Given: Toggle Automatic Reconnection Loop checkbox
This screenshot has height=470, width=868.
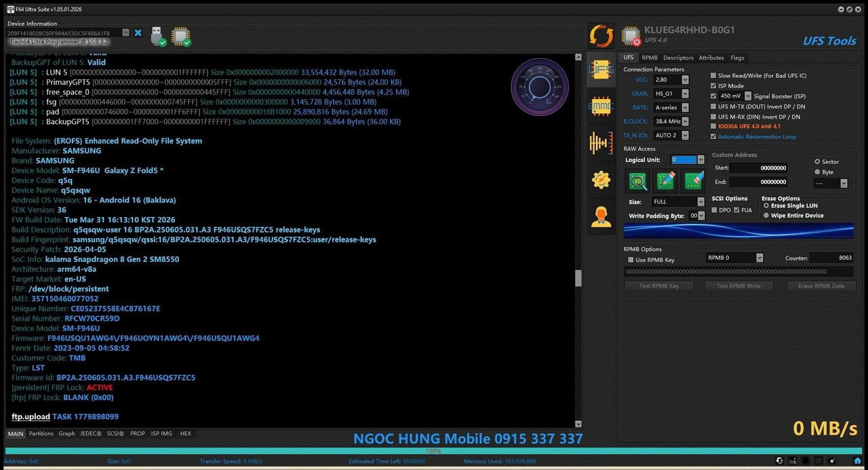Looking at the screenshot, I should (713, 136).
